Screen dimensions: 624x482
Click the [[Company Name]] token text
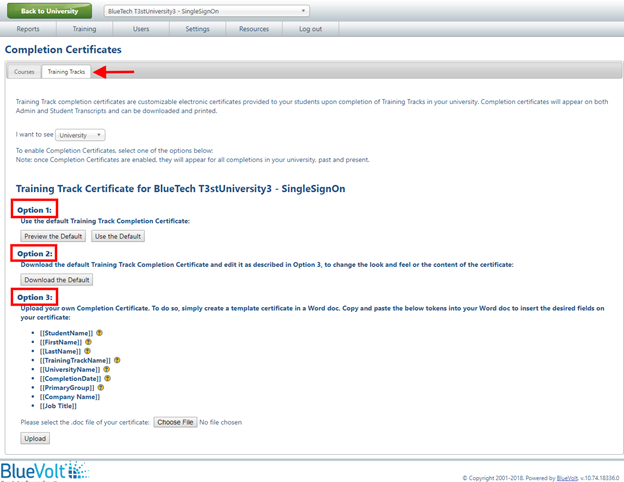(70, 397)
